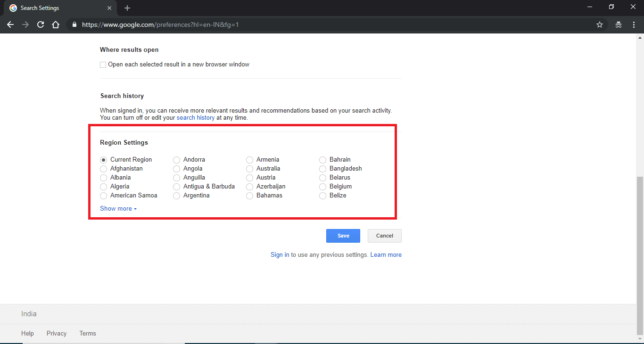The width and height of the screenshot is (644, 344).
Task: Enable open results in new browser window
Action: (x=103, y=65)
